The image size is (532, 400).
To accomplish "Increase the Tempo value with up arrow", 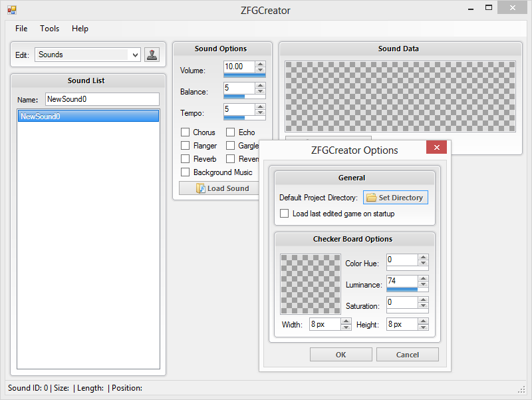I will [x=260, y=106].
